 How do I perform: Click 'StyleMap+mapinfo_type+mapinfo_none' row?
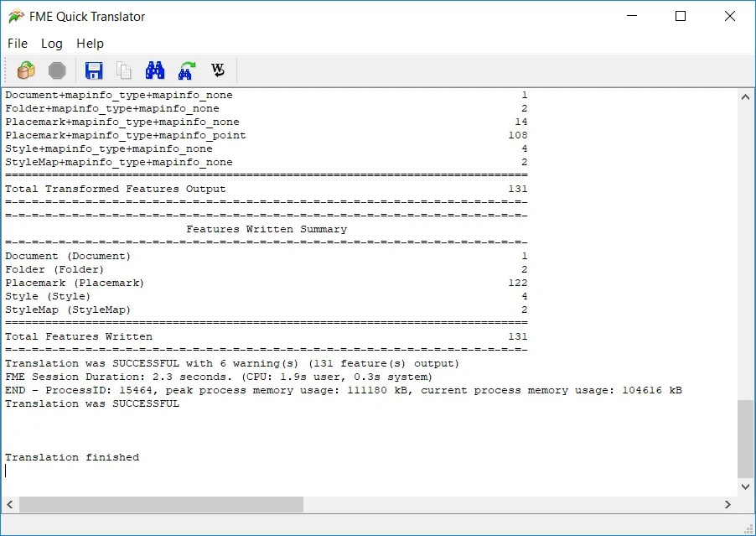pos(267,162)
